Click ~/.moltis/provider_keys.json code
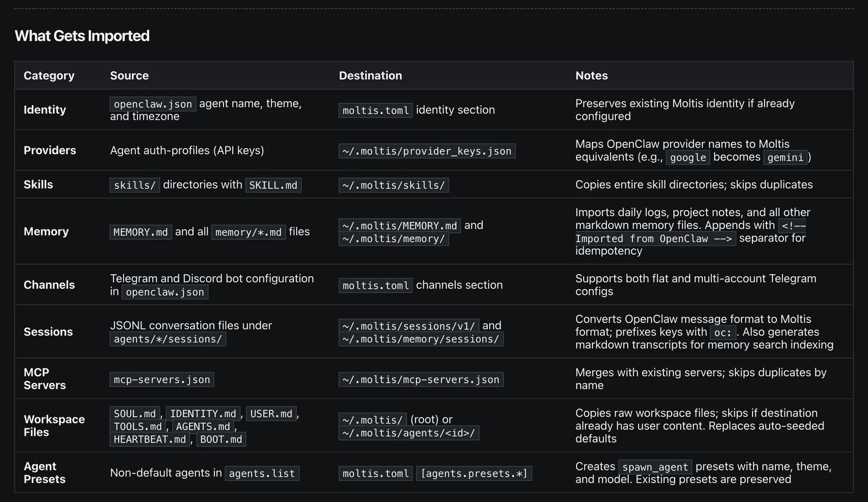This screenshot has height=502, width=868. click(427, 151)
